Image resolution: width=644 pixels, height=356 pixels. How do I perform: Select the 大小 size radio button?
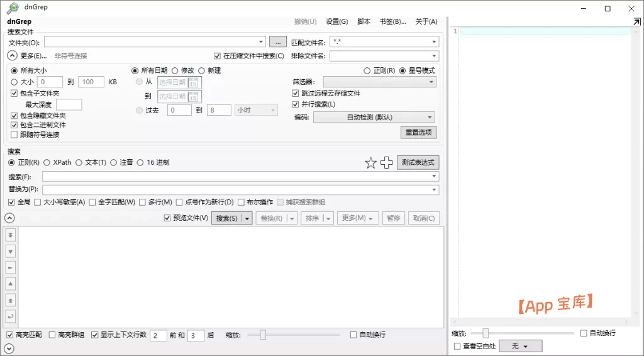coord(14,82)
